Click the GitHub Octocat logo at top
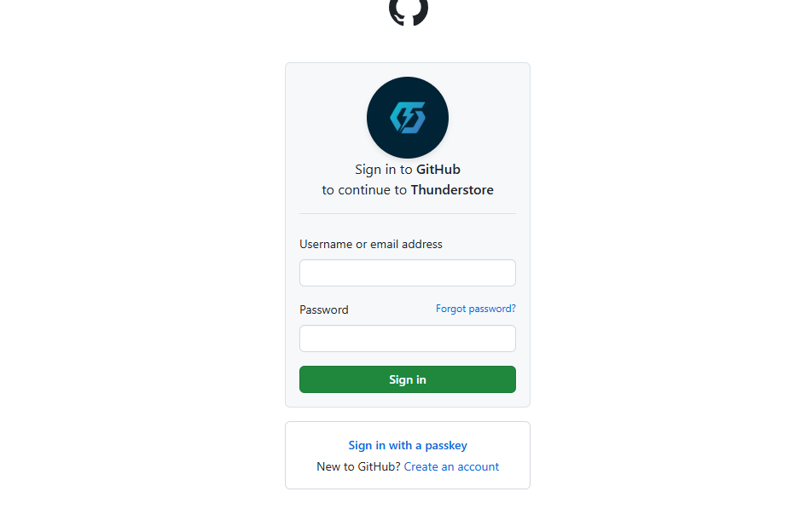812x509 pixels. 408,10
